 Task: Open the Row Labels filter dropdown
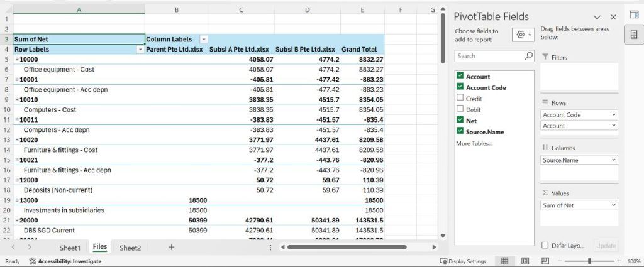click(140, 49)
